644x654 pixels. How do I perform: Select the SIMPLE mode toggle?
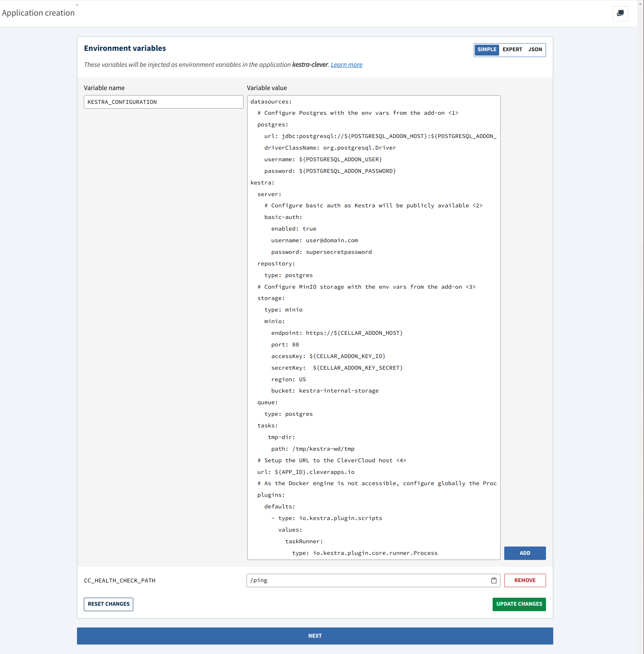(x=487, y=49)
